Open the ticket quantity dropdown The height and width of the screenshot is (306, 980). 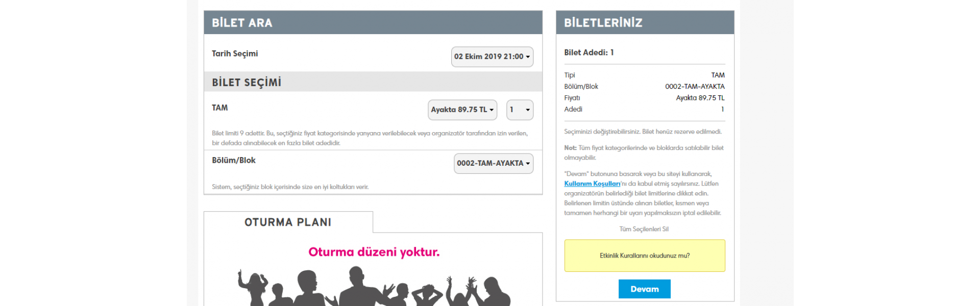520,110
